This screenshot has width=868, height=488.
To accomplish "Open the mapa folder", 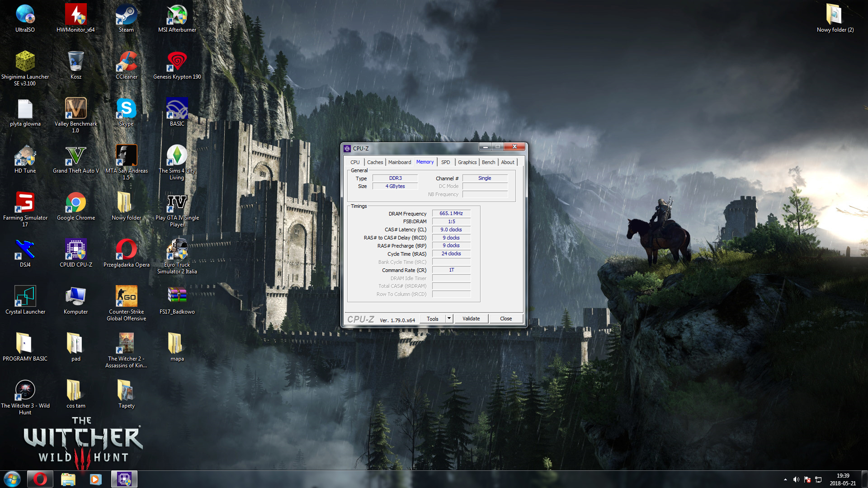I will pos(177,347).
